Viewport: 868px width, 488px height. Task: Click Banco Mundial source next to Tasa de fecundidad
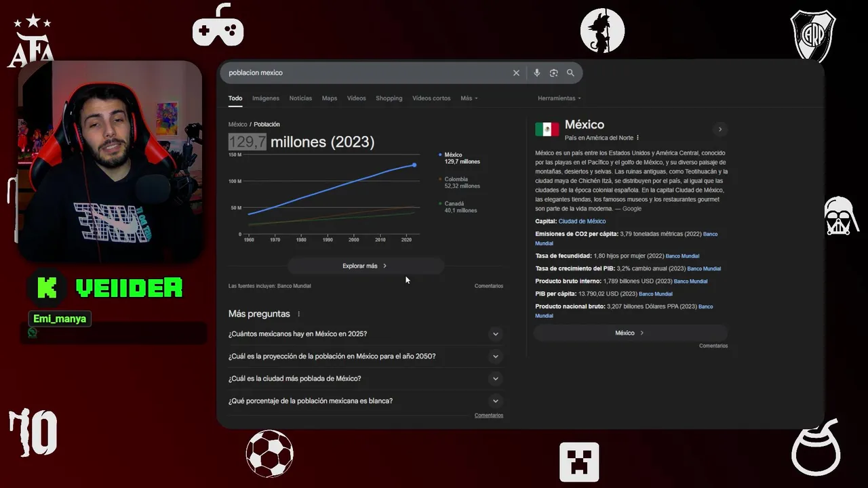coord(682,256)
